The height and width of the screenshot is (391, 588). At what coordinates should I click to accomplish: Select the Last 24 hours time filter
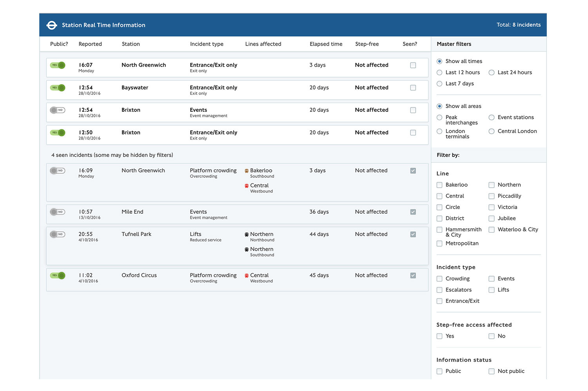point(491,73)
